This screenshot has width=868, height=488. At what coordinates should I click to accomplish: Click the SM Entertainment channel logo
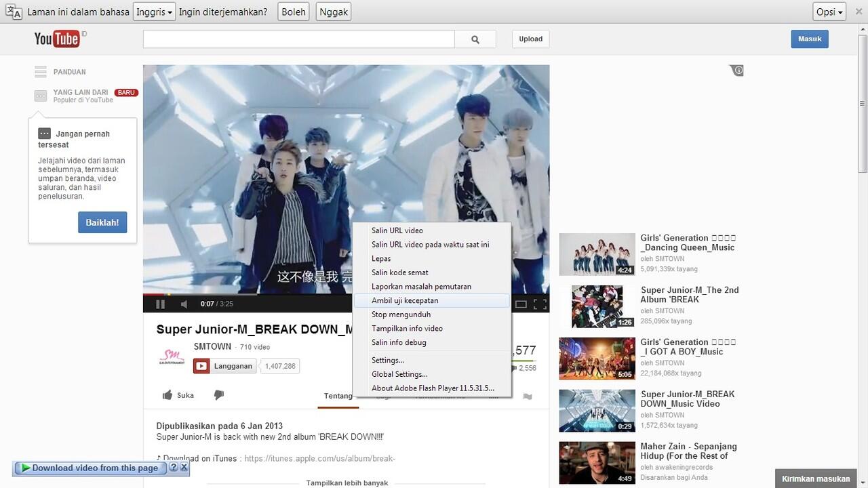172,358
